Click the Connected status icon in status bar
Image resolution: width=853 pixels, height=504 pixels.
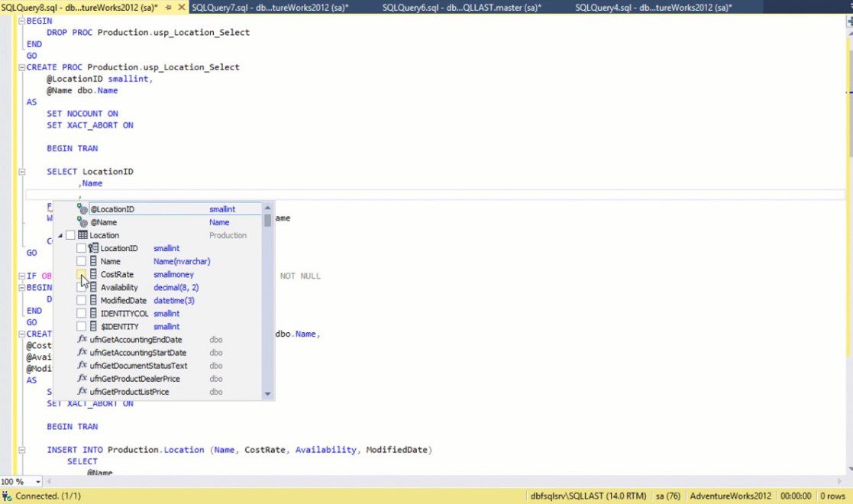pyautogui.click(x=6, y=496)
